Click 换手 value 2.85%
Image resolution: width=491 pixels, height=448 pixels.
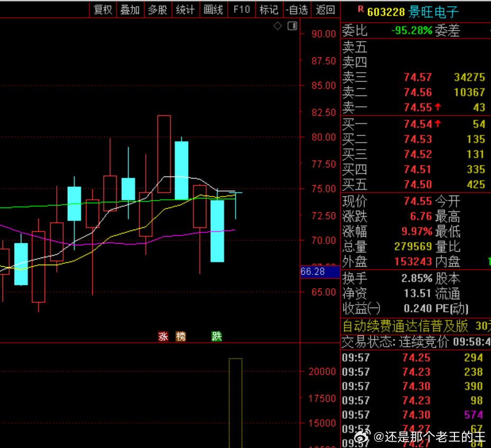tap(417, 278)
